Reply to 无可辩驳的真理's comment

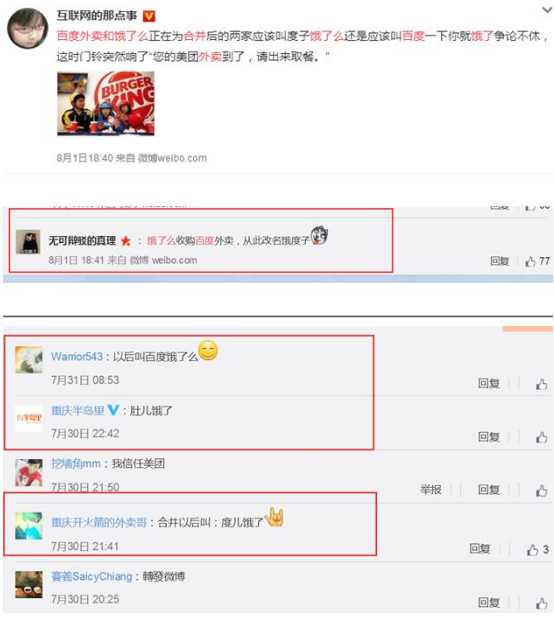(499, 261)
